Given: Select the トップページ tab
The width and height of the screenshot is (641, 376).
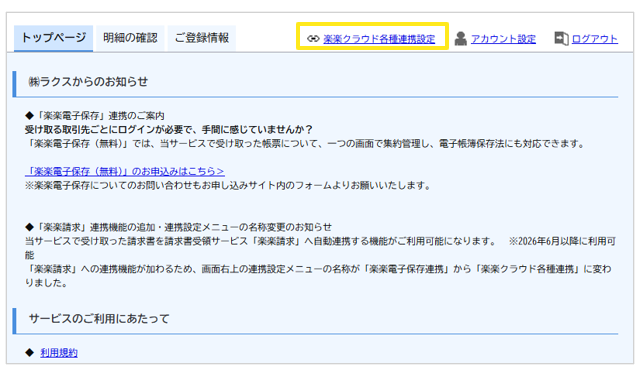Looking at the screenshot, I should pyautogui.click(x=54, y=38).
